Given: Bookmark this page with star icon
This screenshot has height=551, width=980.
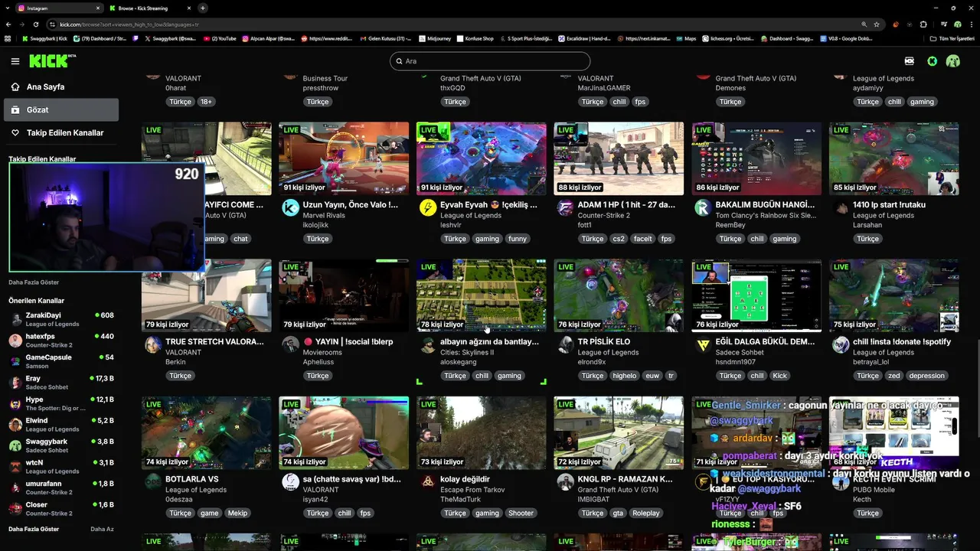Looking at the screenshot, I should pyautogui.click(x=877, y=24).
